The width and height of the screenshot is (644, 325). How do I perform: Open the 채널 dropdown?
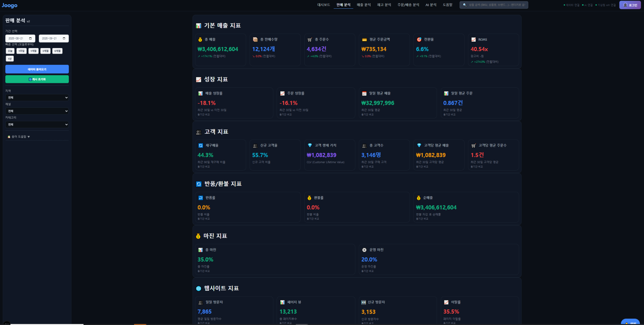(x=37, y=111)
